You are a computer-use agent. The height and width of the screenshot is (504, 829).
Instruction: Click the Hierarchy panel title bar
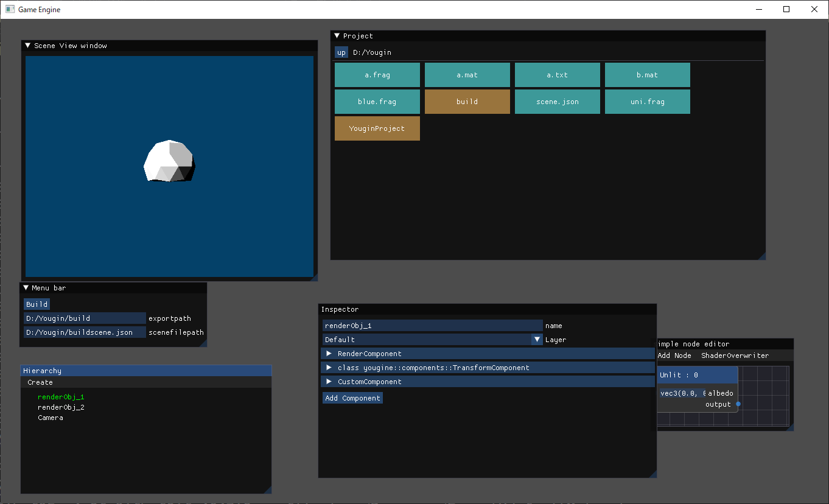146,371
